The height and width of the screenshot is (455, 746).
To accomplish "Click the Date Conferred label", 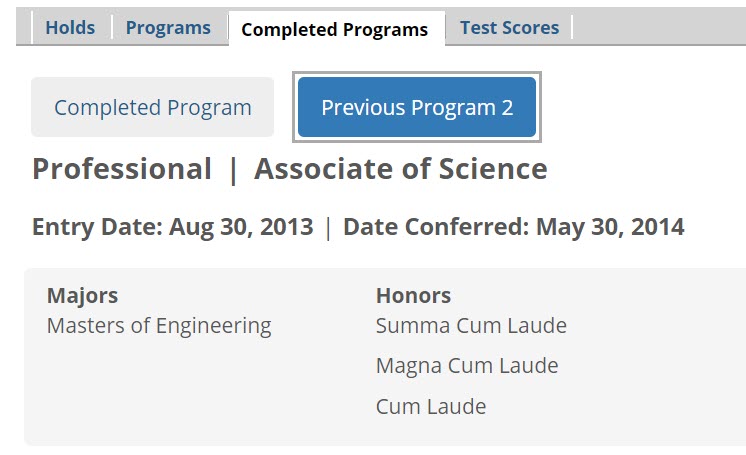I will (436, 227).
